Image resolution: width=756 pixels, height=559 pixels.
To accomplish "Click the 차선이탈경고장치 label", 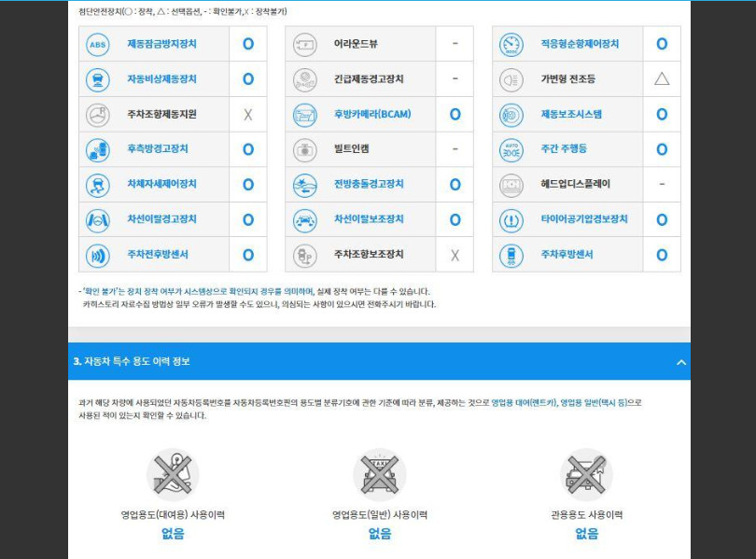I will (162, 219).
